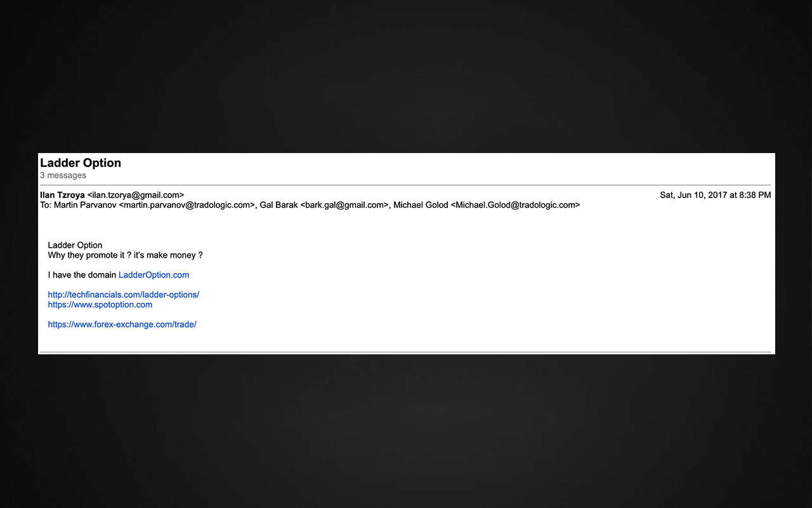
Task: Click the 'Ladder Option' body line
Action: pos(75,245)
